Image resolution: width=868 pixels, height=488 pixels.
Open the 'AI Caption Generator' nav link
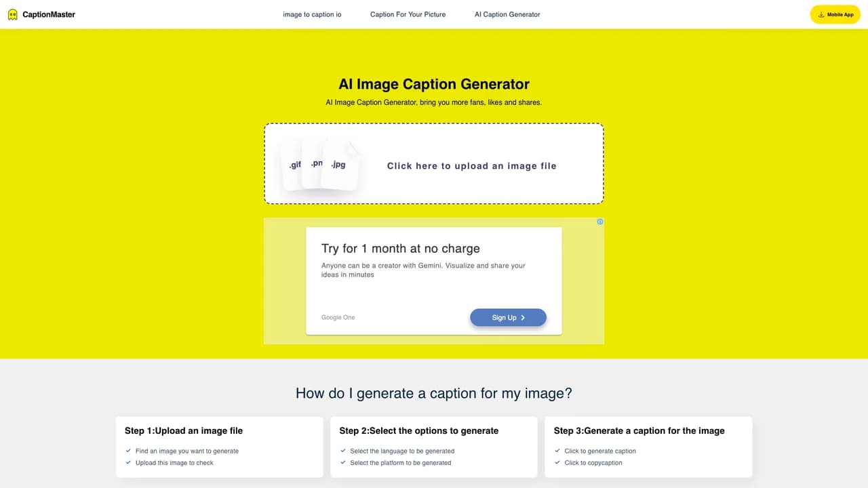(x=507, y=14)
